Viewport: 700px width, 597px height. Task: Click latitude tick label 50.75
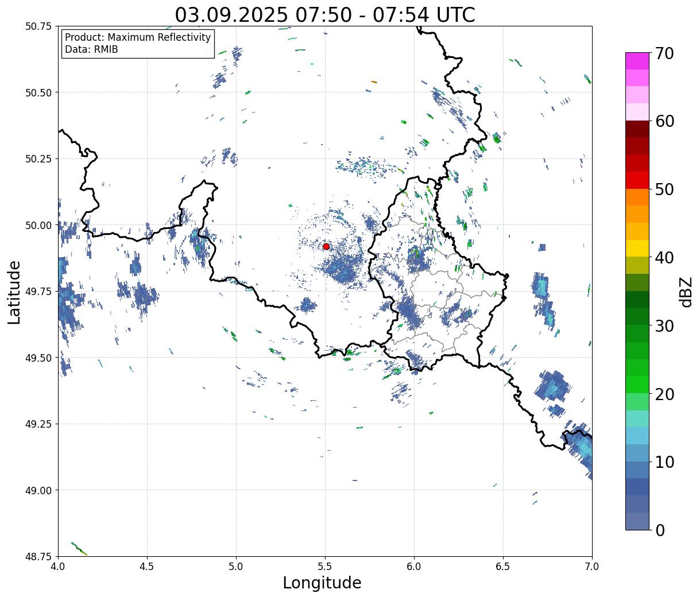[38, 26]
